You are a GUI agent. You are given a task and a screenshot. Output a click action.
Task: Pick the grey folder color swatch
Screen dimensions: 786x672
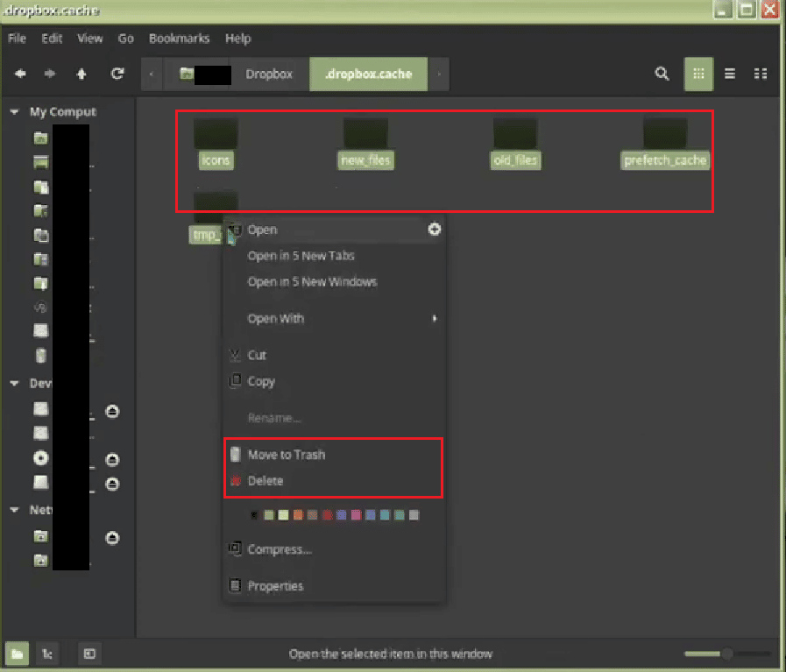(x=414, y=515)
